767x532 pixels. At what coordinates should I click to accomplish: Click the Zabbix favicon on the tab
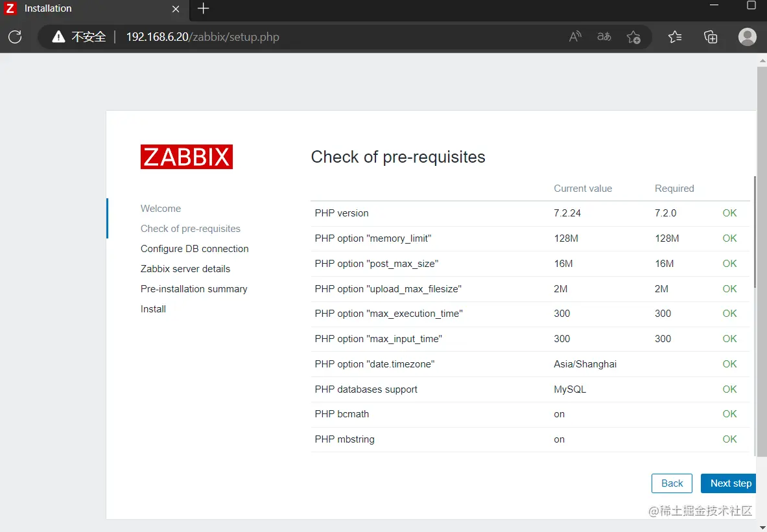[10, 8]
